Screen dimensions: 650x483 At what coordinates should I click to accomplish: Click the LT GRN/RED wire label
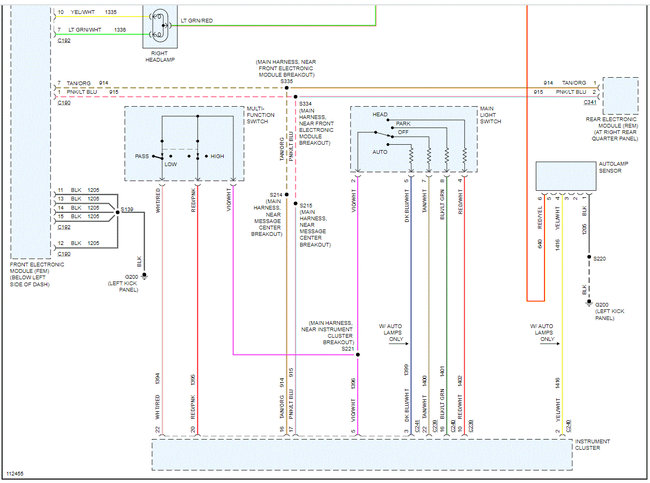click(197, 20)
